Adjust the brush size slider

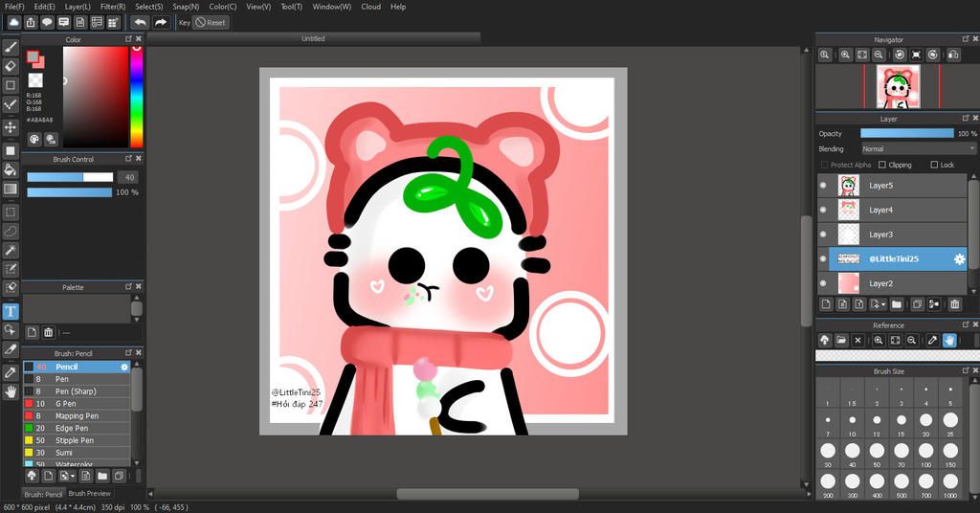coord(70,177)
